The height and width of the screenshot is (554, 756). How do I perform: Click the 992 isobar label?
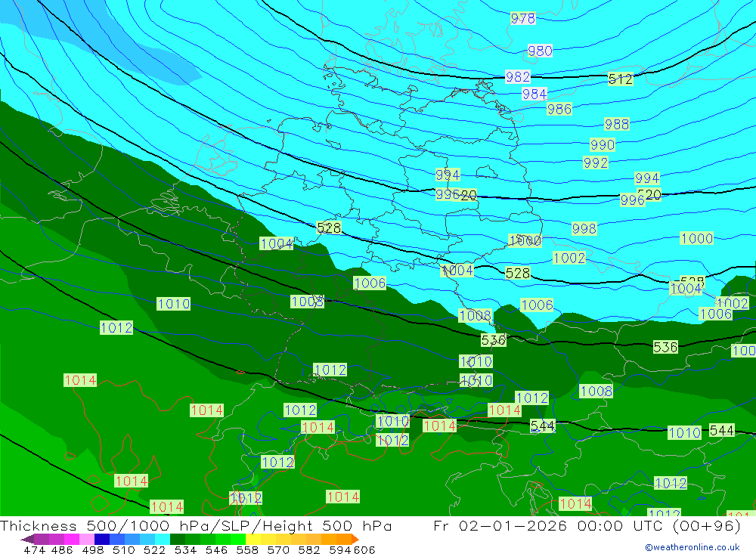596,162
